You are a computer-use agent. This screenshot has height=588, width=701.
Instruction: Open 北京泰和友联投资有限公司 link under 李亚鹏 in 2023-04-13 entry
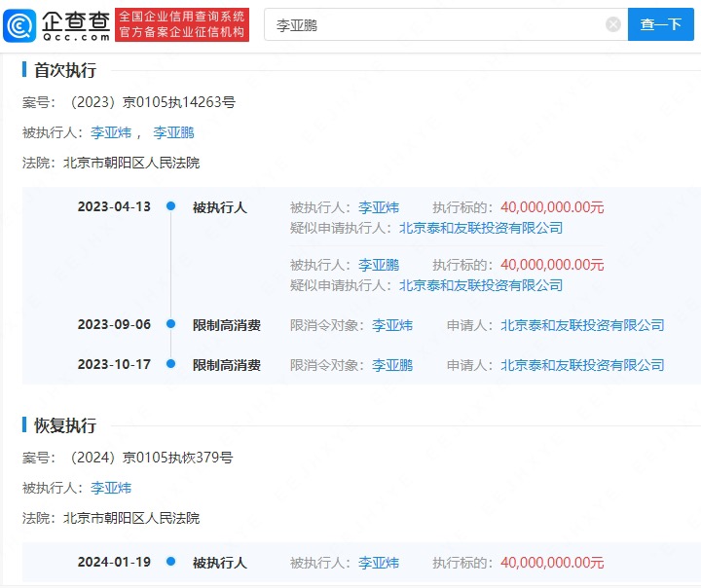(x=481, y=285)
